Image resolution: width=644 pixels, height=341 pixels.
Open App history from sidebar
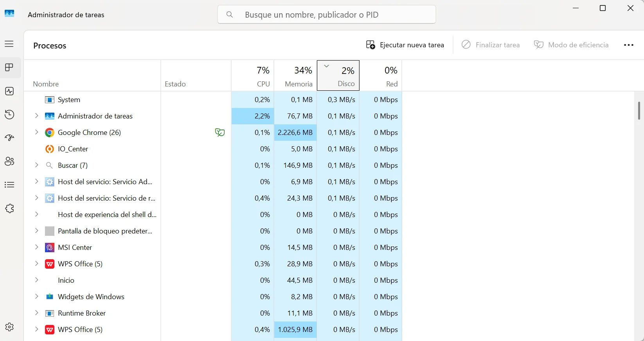point(9,115)
